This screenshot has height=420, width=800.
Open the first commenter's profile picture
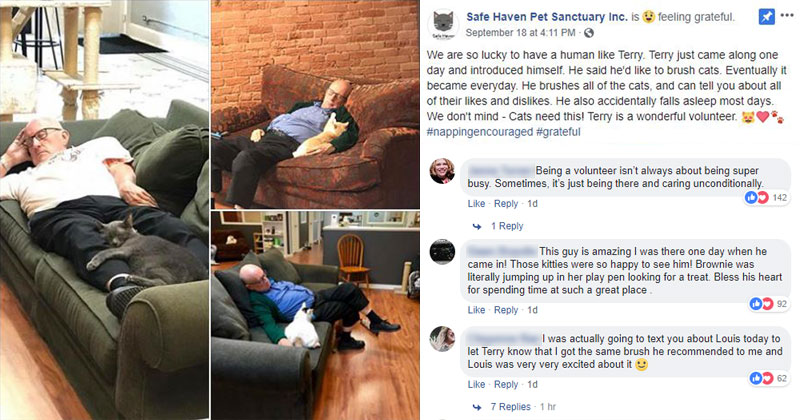pos(442,171)
